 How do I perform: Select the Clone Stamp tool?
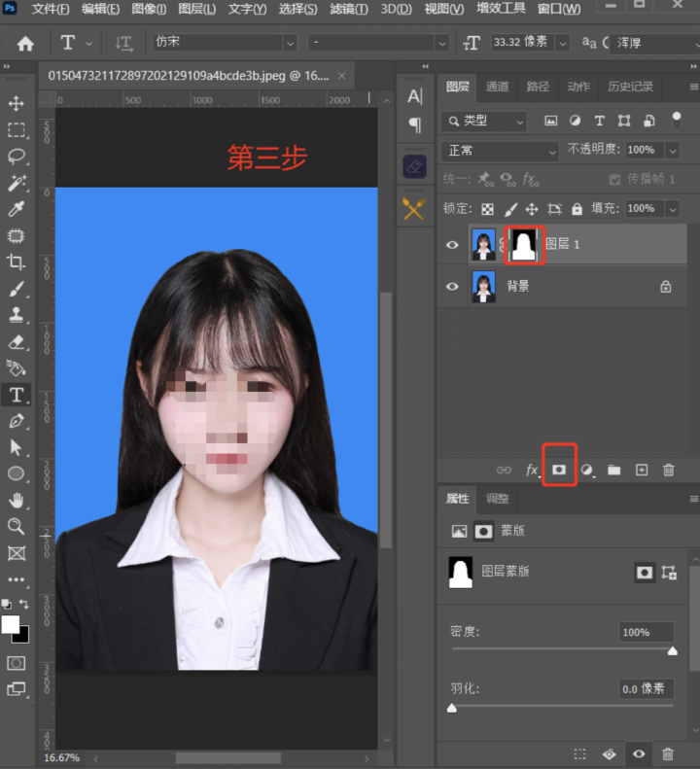(17, 315)
